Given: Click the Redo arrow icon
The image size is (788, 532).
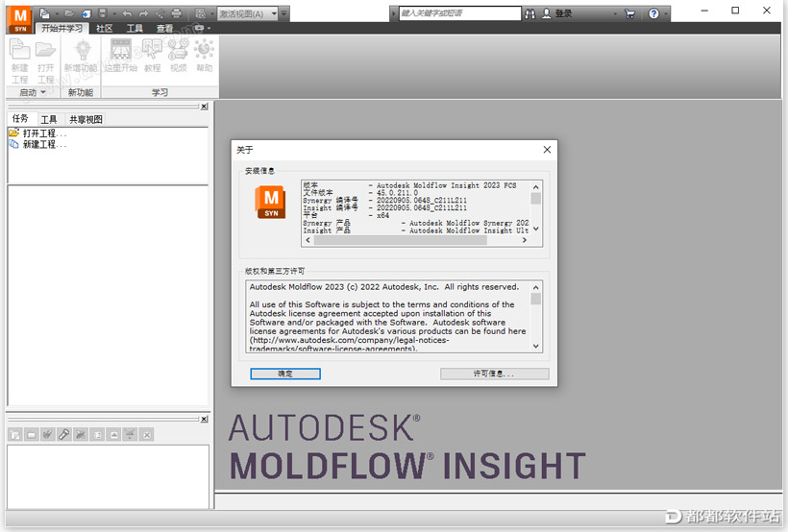Looking at the screenshot, I should pos(144,13).
